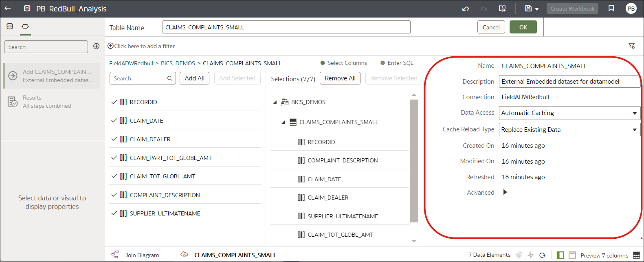
Task: Click the lightning bolt icon in status bar
Action: 530,255
